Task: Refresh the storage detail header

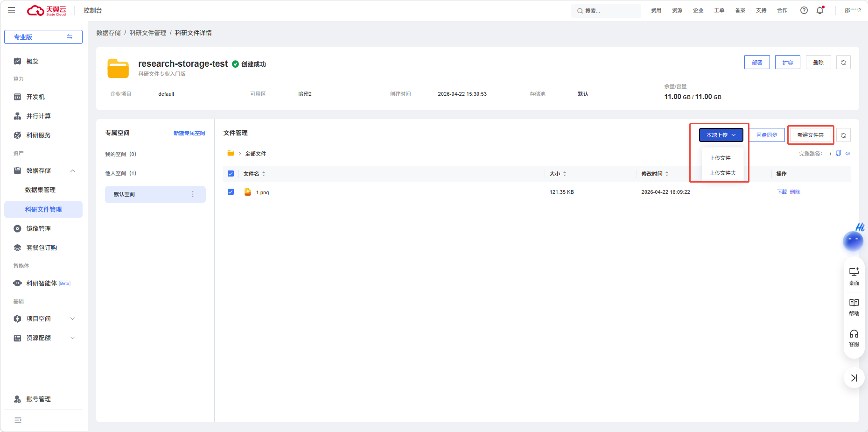Action: pyautogui.click(x=843, y=63)
